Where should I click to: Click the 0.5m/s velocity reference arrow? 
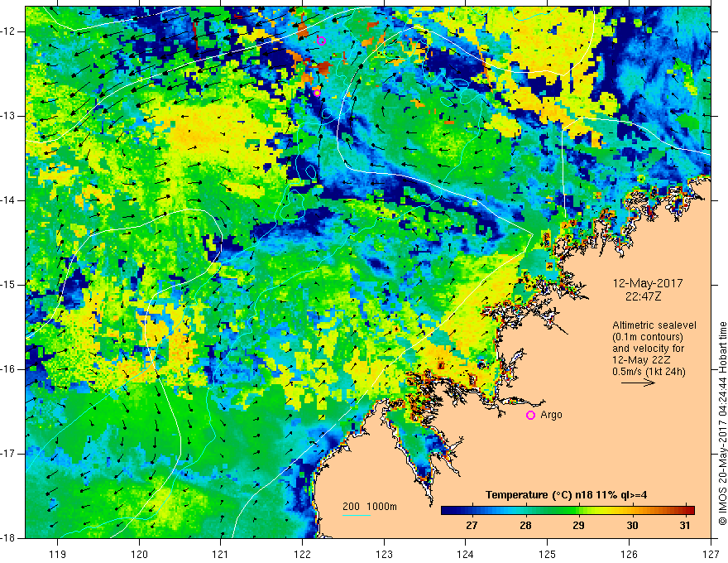[638, 383]
